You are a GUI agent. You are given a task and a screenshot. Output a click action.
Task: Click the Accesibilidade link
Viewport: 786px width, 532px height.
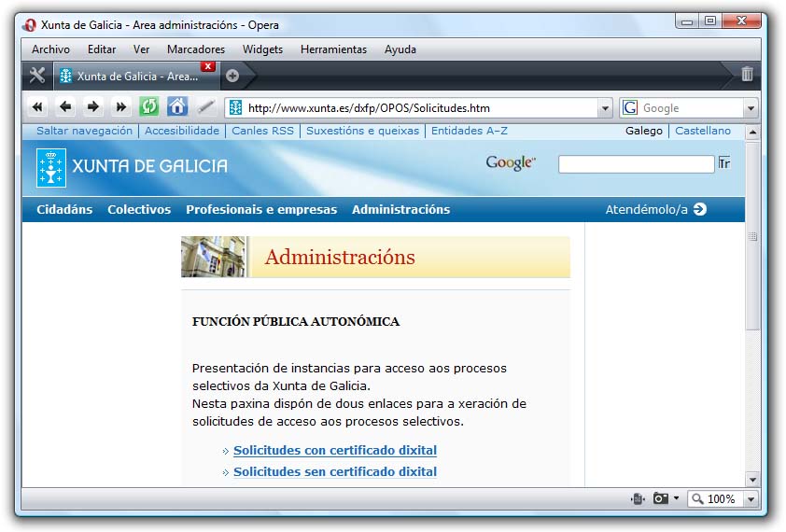tap(182, 131)
